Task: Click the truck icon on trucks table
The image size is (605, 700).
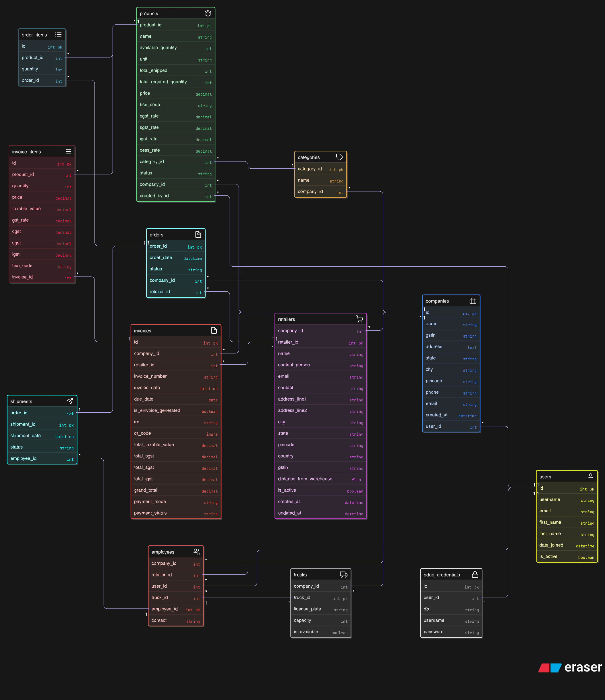Action: tap(344, 574)
